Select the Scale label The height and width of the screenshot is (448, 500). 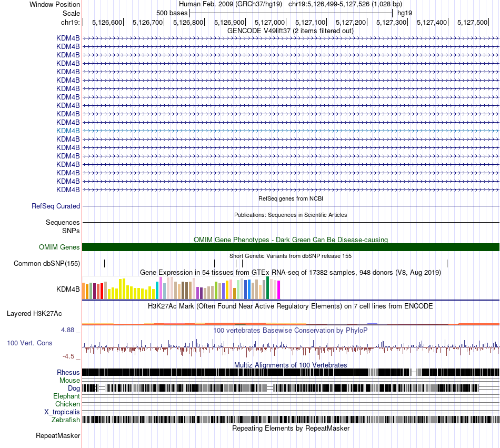coord(71,13)
